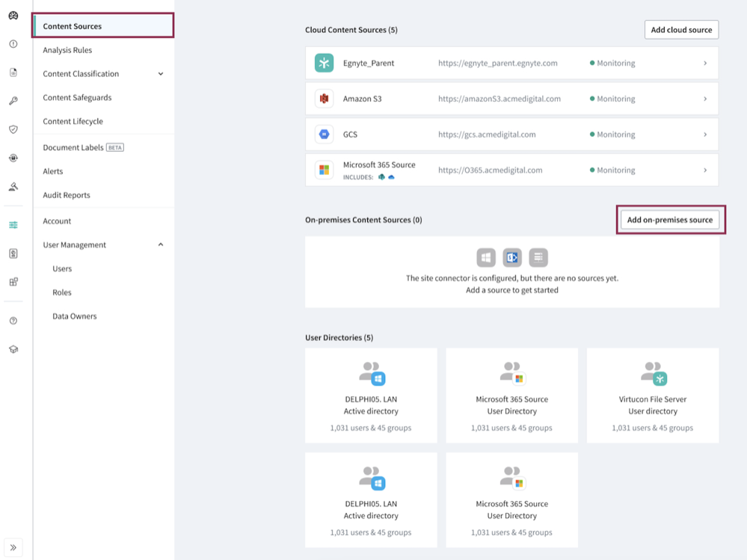The image size is (747, 560).
Task: Open Analysis Rules in the settings menu
Action: pos(67,50)
